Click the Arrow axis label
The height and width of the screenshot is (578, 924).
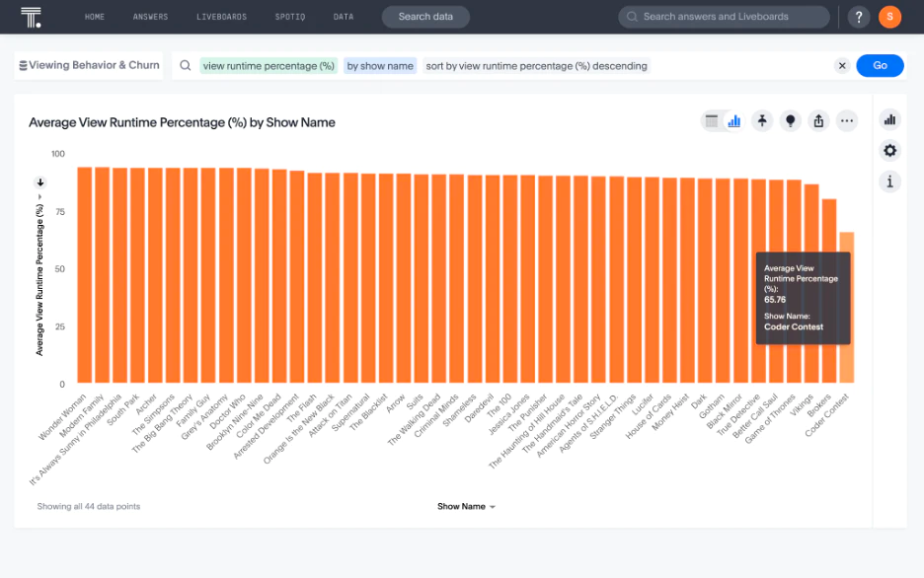396,403
